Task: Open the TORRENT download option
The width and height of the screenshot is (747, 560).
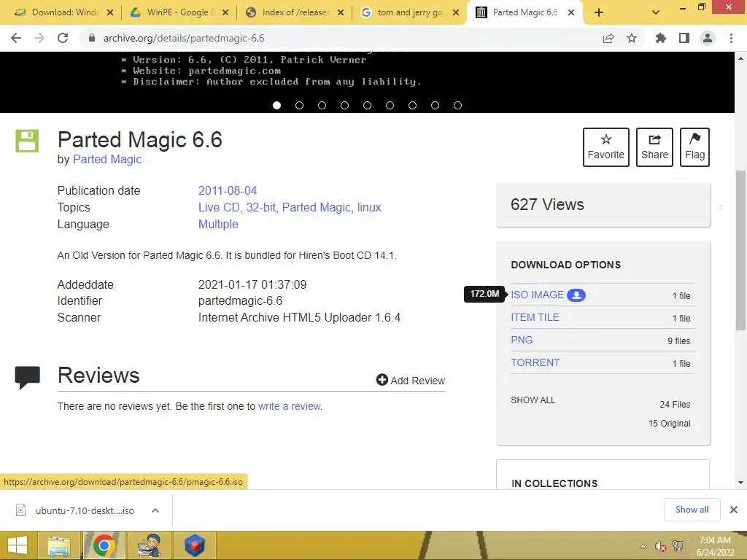Action: 535,362
